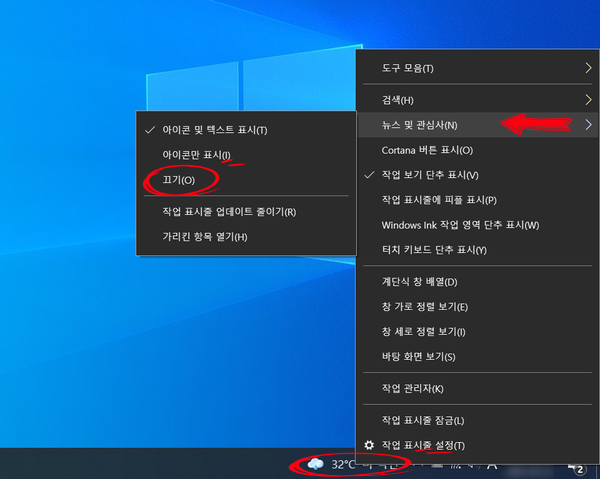The width and height of the screenshot is (600, 479).
Task: Open the 뉴스 및 관심사(N) submenu
Action: click(x=478, y=125)
